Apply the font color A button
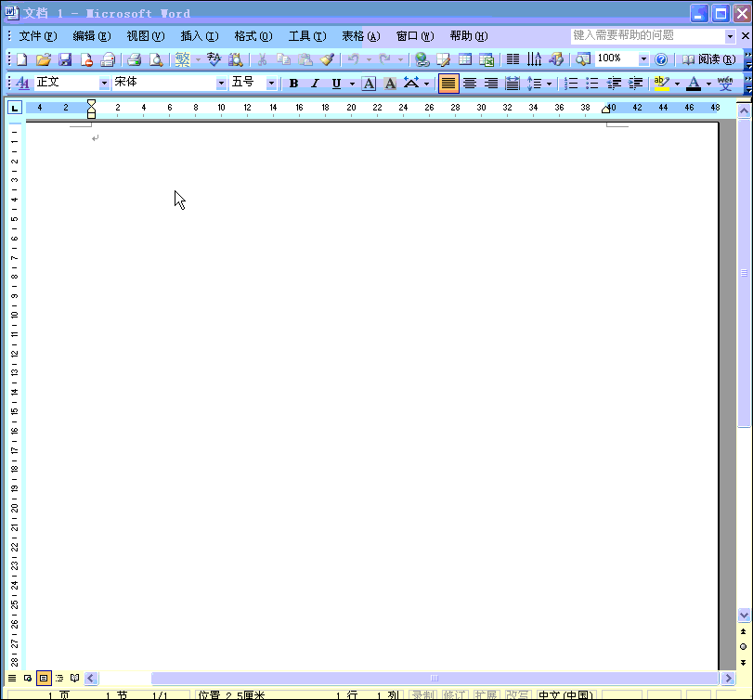The image size is (753, 700). click(x=694, y=84)
